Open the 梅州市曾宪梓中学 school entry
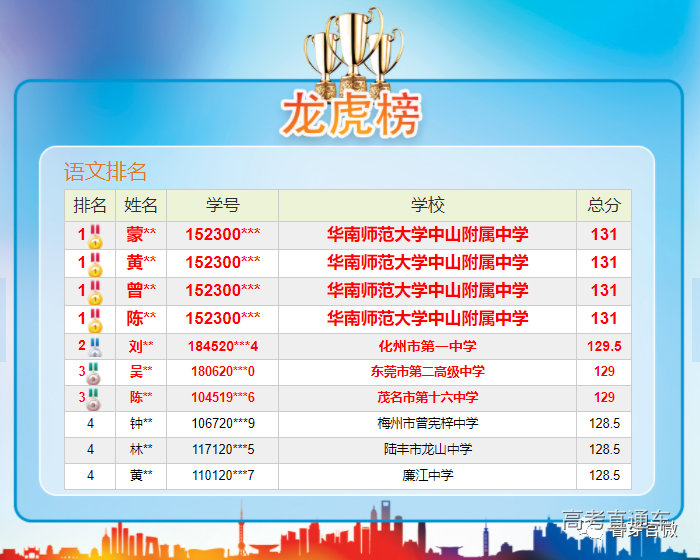The width and height of the screenshot is (700, 560). point(427,424)
